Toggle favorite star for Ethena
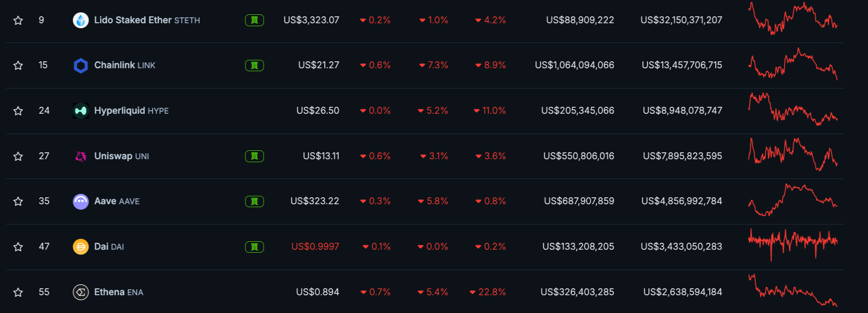This screenshot has height=313, width=868. 18,292
